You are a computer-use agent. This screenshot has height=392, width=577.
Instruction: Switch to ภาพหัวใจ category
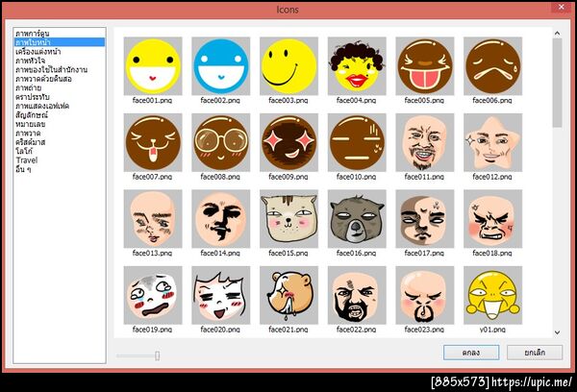pyautogui.click(x=30, y=61)
